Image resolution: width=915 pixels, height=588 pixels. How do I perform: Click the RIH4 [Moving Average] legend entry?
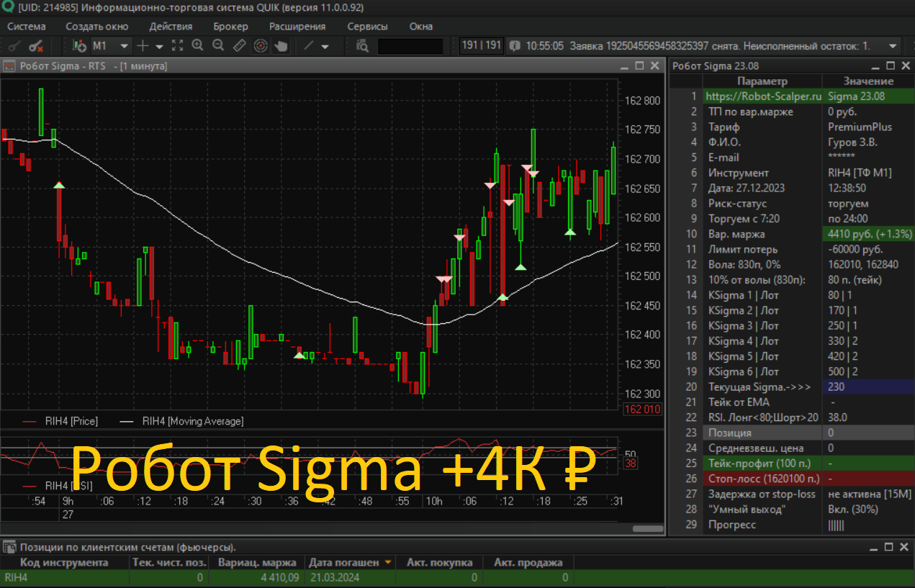181,421
